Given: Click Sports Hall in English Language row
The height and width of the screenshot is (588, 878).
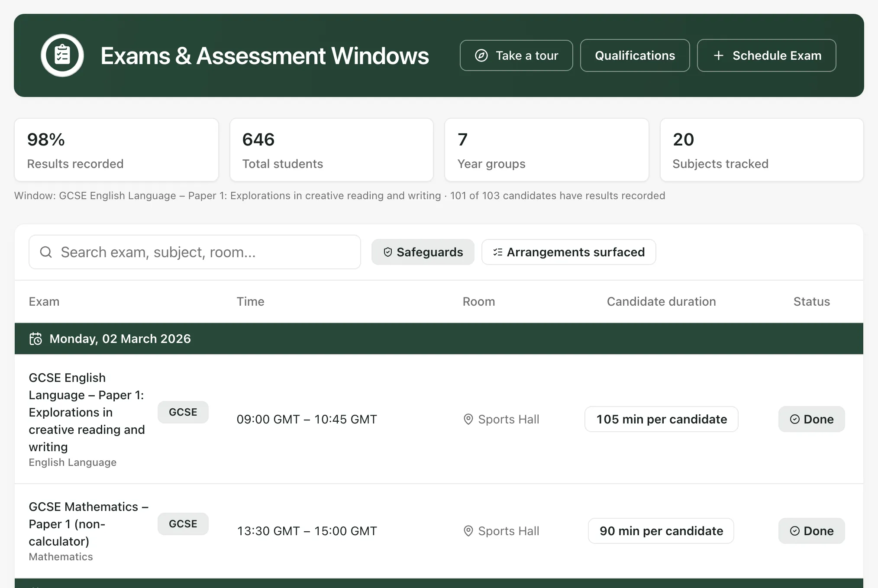Looking at the screenshot, I should [509, 419].
